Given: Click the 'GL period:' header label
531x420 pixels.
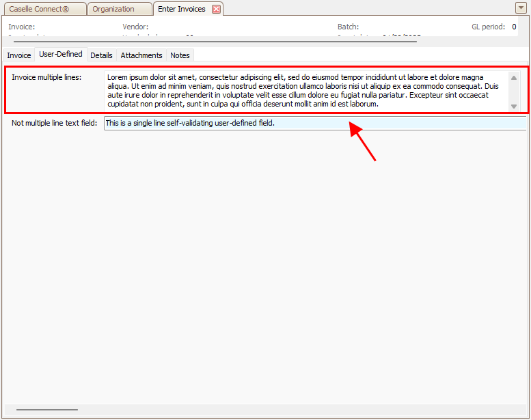Looking at the screenshot, I should tap(489, 27).
